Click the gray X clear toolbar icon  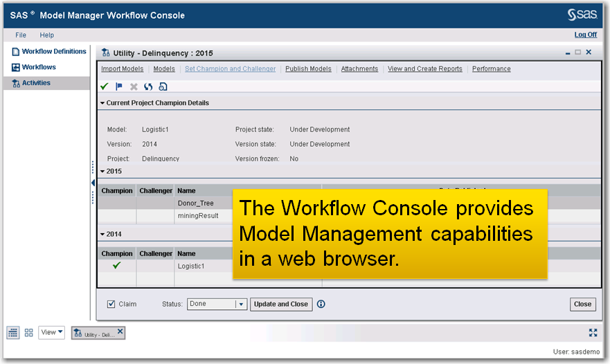tap(134, 87)
